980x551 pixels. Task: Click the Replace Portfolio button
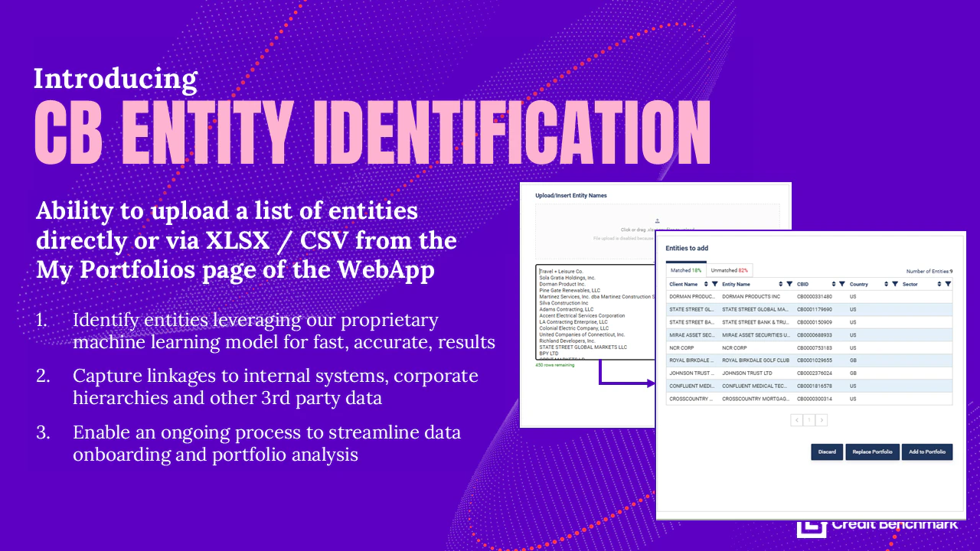tap(873, 452)
